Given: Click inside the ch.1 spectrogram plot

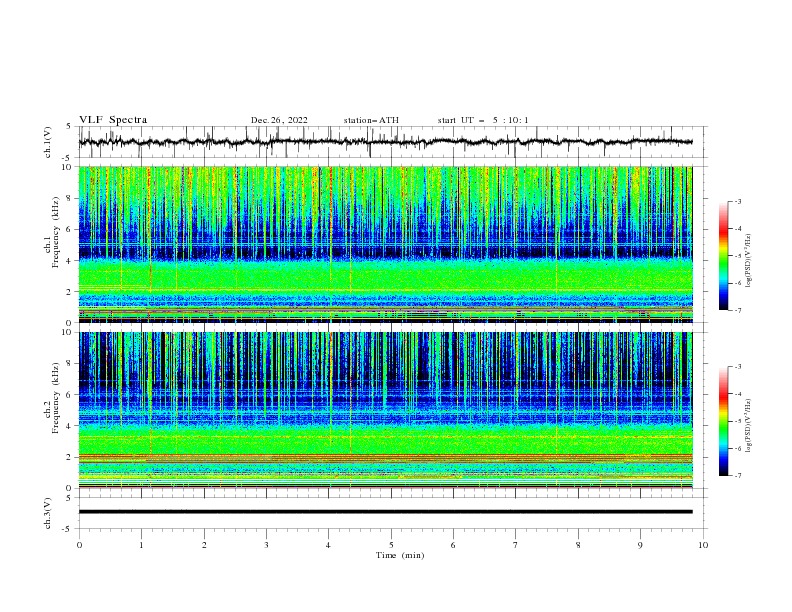Looking at the screenshot, I should (385, 244).
